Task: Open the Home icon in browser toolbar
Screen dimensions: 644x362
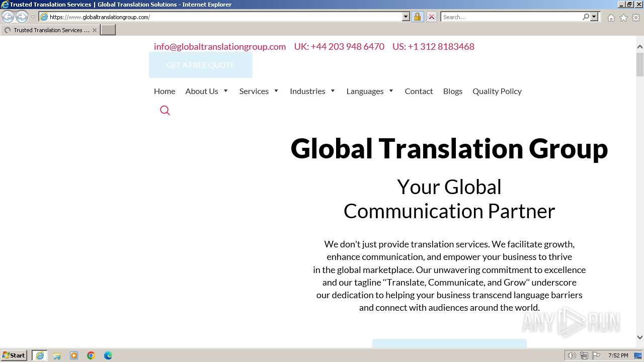Action: tap(611, 18)
